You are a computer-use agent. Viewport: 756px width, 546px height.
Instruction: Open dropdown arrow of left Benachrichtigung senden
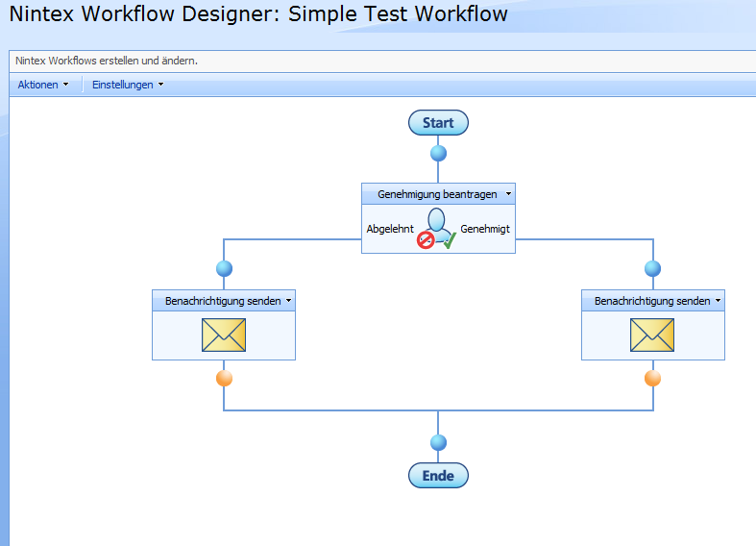[x=288, y=301]
